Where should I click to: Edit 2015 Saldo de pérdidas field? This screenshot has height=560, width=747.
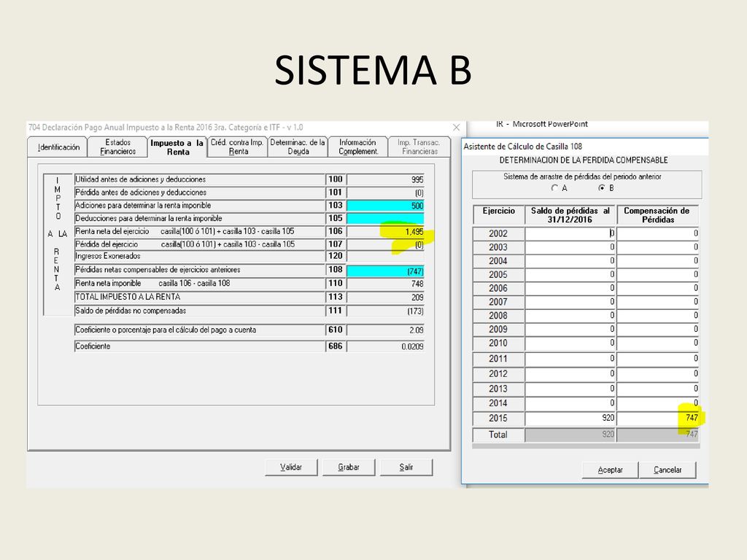tap(570, 418)
